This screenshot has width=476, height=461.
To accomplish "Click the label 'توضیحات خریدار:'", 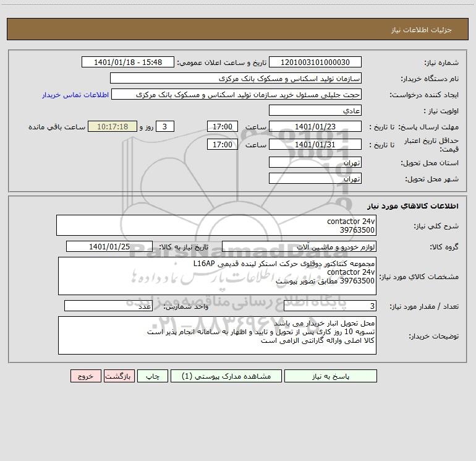I will (433, 336).
